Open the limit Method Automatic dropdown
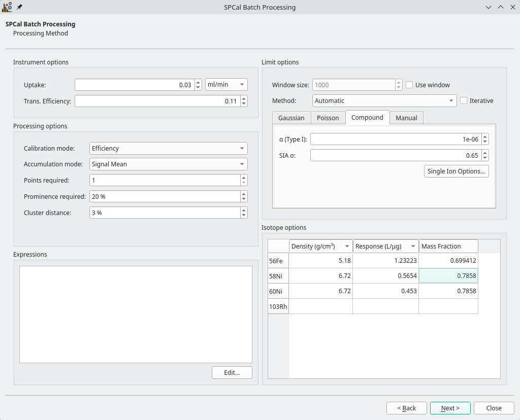The image size is (520, 420). (x=384, y=101)
